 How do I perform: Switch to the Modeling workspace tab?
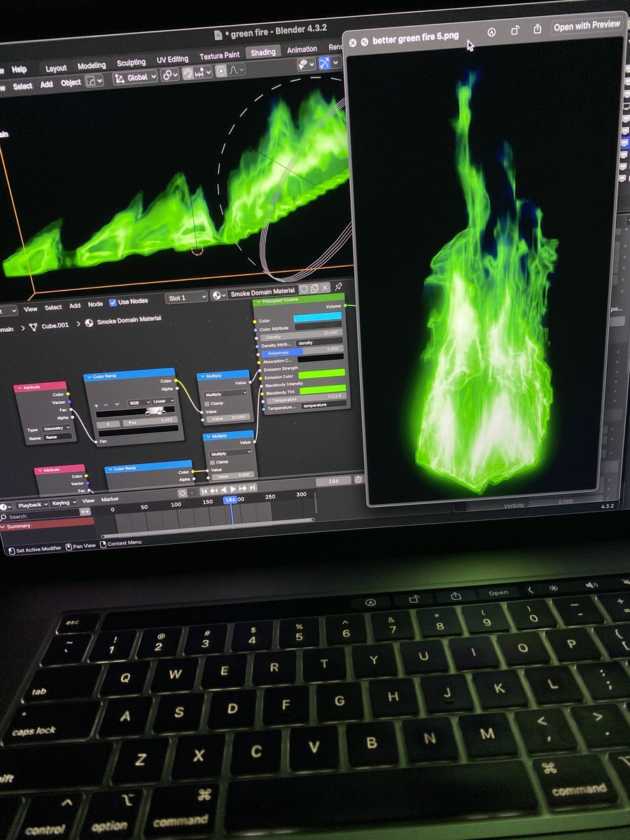coord(91,66)
